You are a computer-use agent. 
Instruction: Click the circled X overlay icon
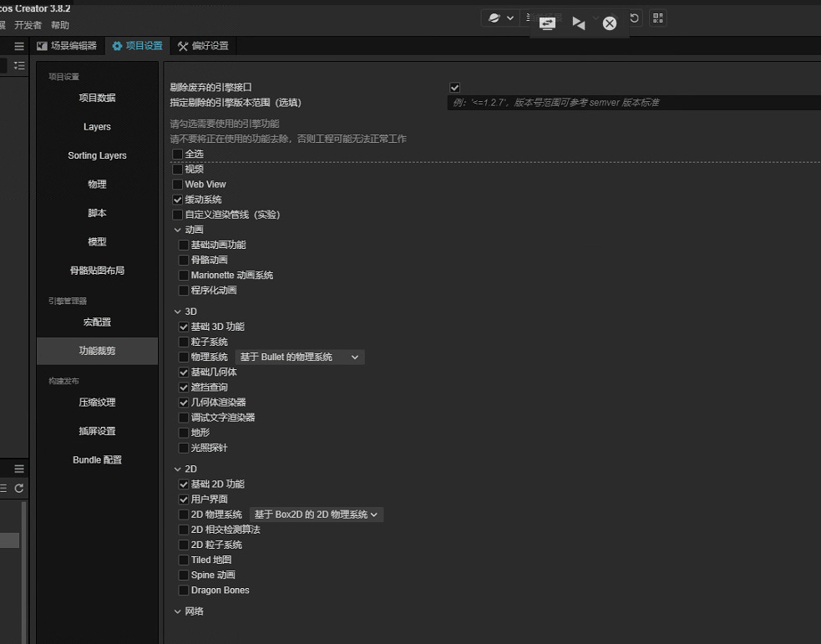point(610,23)
